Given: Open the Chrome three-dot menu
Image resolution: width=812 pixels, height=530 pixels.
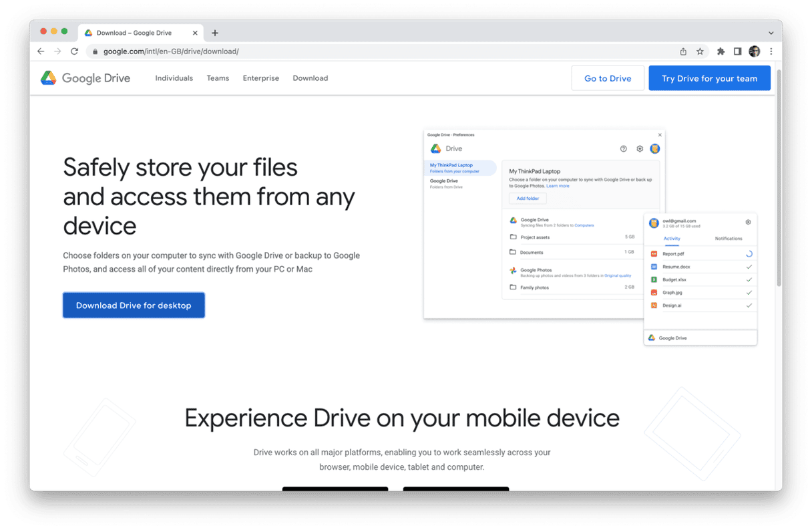Looking at the screenshot, I should pos(771,51).
